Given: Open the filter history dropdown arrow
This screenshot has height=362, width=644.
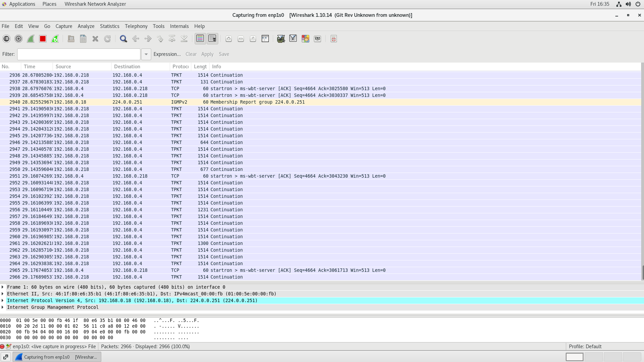Looking at the screenshot, I should point(146,54).
